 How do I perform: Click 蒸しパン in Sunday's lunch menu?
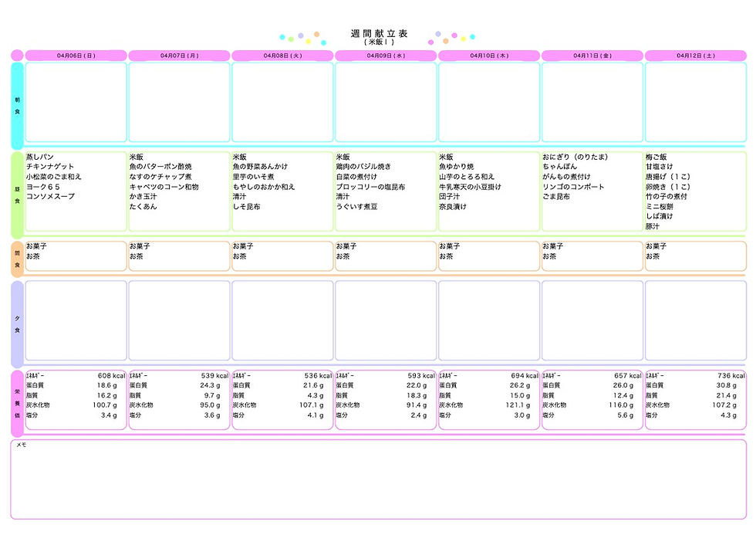tap(40, 157)
